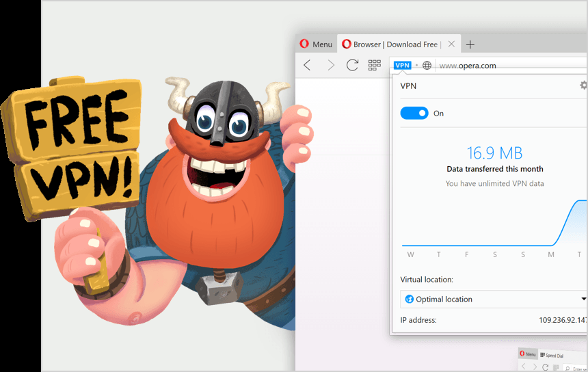588x372 pixels.
Task: Click the VPN popup title text
Action: click(x=408, y=86)
